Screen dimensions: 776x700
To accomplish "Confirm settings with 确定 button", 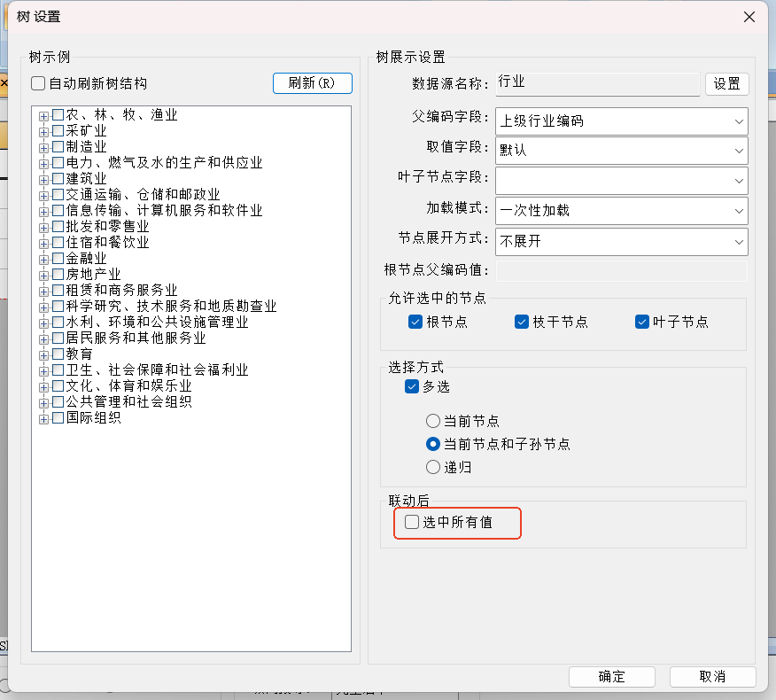I will [x=611, y=676].
